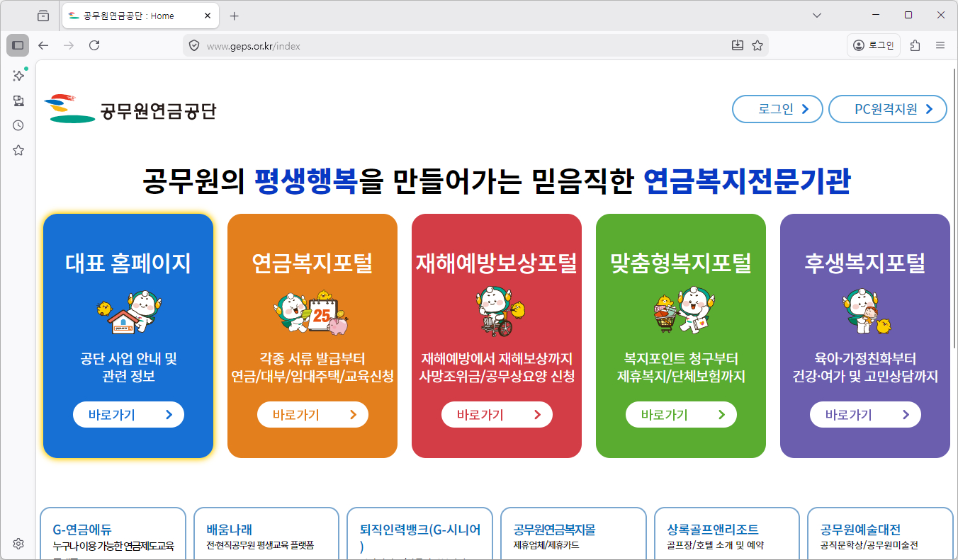This screenshot has height=560, width=958.
Task: Expand the list all tabs dropdown arrow
Action: pos(816,16)
